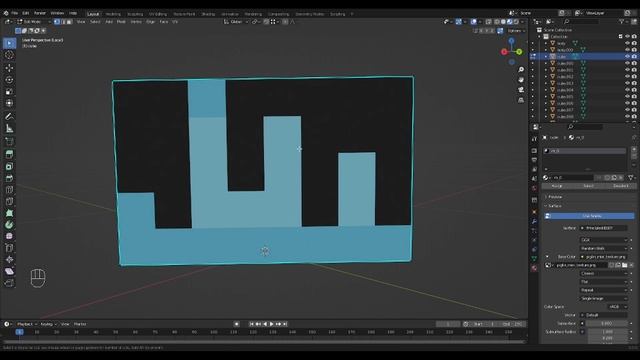
Task: Click the Deselect material button
Action: 621,186
